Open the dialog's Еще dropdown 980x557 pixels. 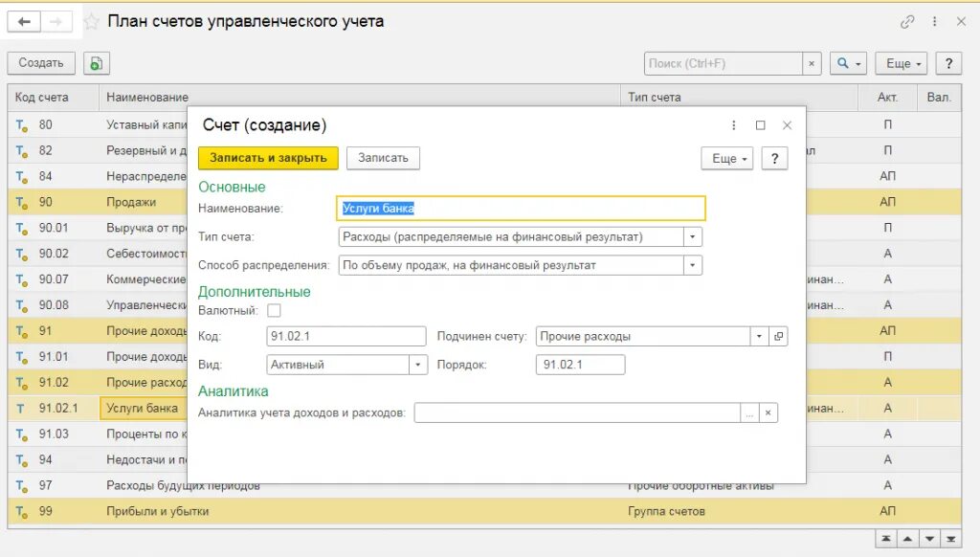point(727,159)
